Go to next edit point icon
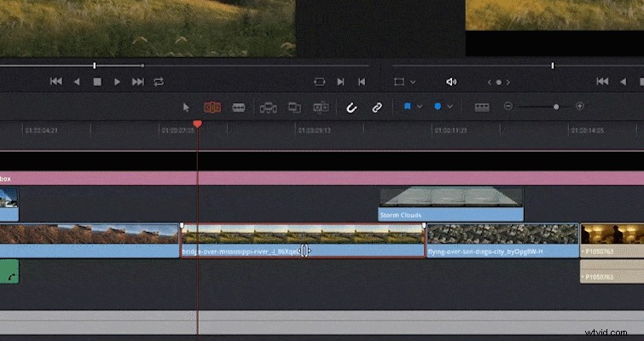This screenshot has width=644, height=341. (340, 82)
